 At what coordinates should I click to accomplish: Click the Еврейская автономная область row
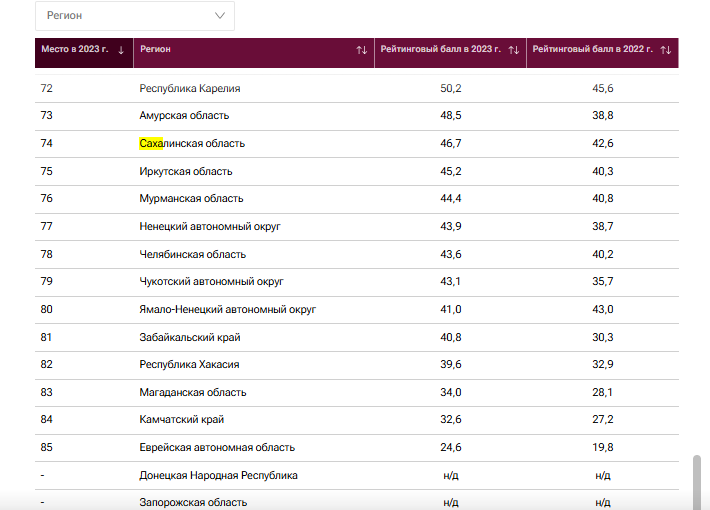click(357, 447)
